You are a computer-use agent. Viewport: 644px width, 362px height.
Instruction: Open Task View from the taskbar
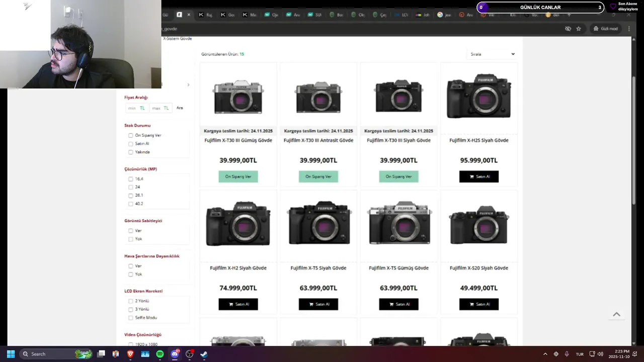[101, 354]
